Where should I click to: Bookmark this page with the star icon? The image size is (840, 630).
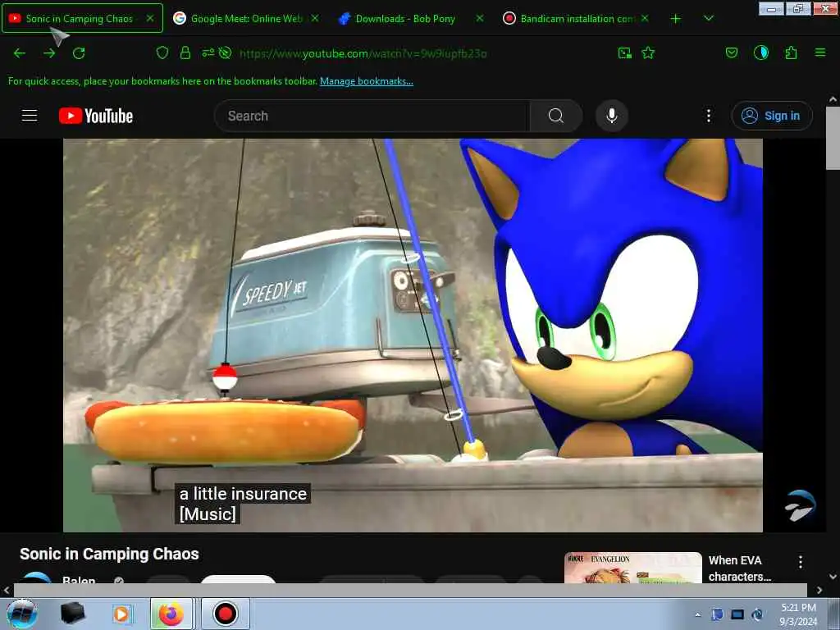[648, 52]
